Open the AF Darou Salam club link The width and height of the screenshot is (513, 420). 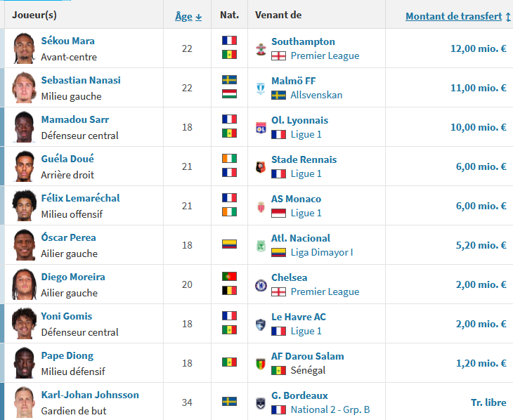[308, 356]
